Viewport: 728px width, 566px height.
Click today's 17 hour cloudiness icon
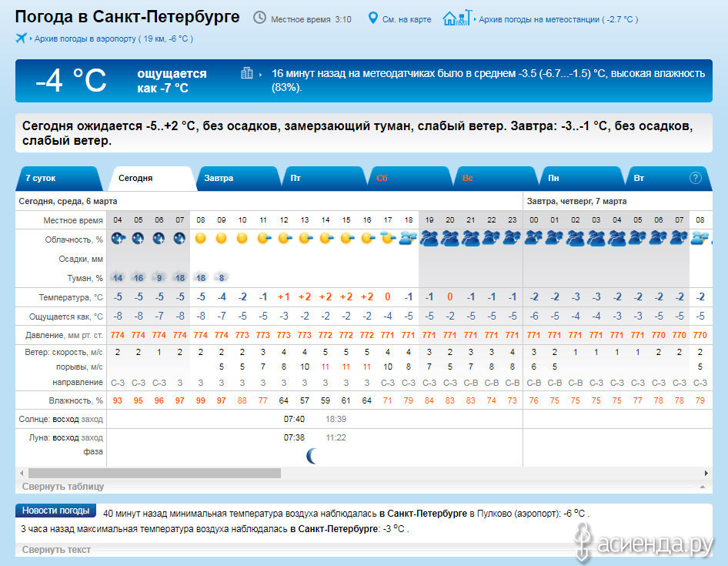(x=388, y=239)
